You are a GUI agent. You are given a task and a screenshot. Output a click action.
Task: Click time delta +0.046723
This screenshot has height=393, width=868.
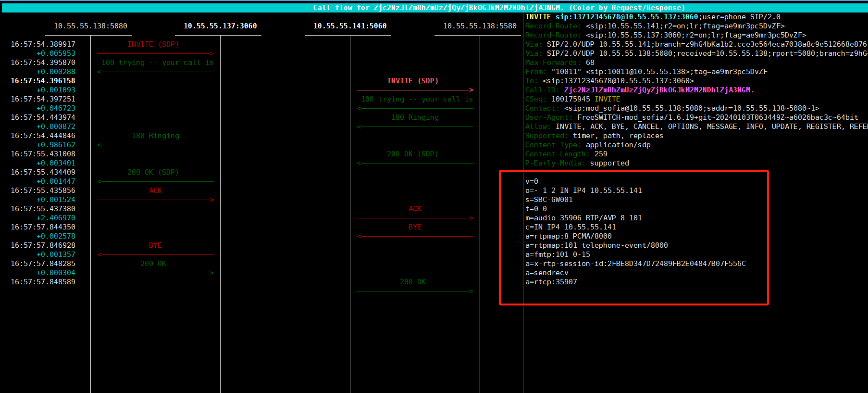click(56, 108)
